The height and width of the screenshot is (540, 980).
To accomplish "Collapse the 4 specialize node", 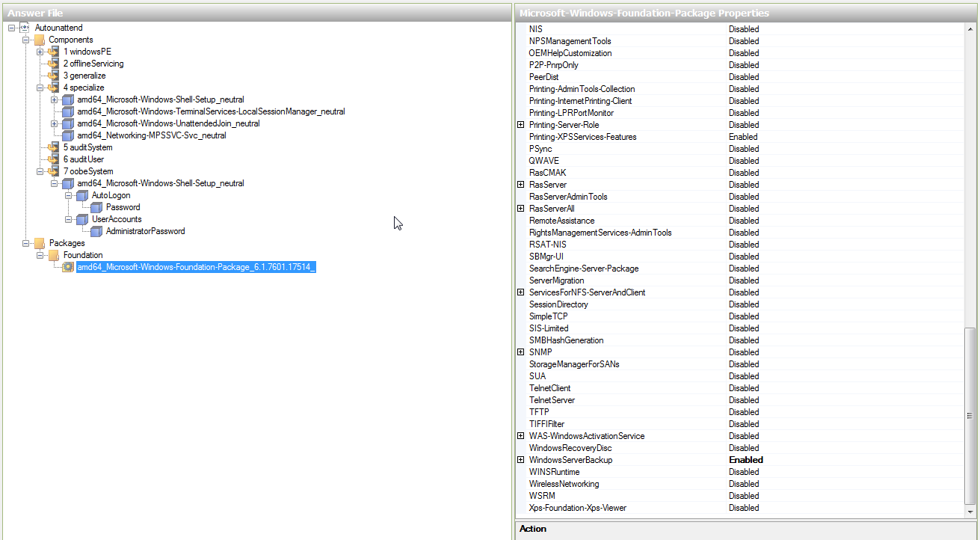I will (40, 88).
